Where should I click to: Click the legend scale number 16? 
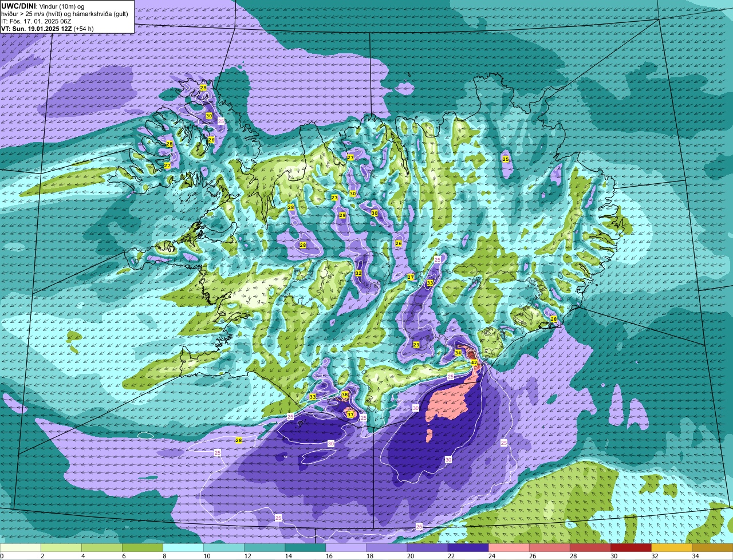(329, 556)
